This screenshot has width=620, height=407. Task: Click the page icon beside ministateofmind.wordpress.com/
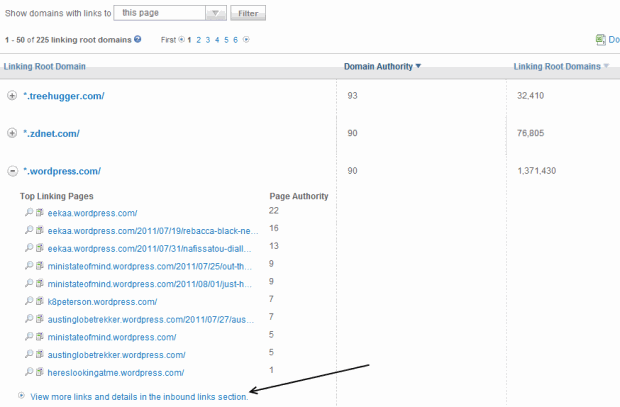[x=41, y=337]
